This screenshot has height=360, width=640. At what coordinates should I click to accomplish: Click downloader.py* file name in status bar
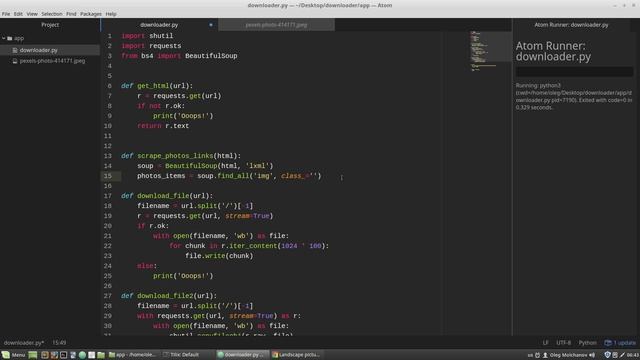point(24,343)
